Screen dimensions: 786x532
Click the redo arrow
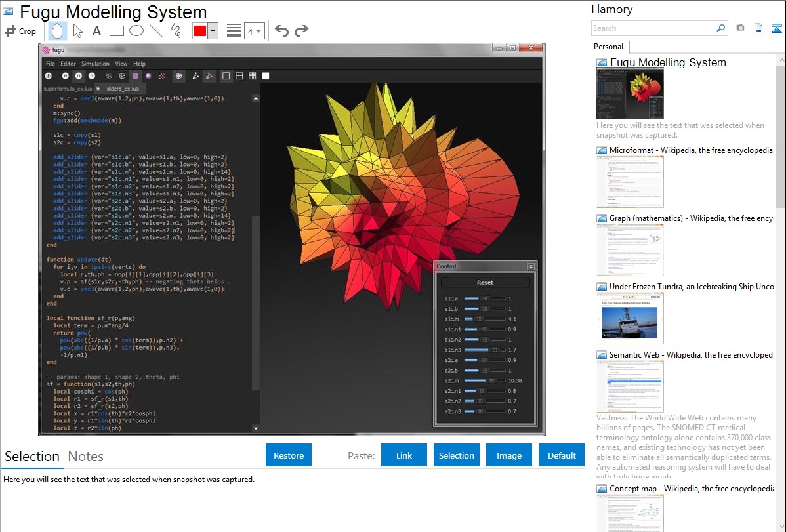[301, 31]
